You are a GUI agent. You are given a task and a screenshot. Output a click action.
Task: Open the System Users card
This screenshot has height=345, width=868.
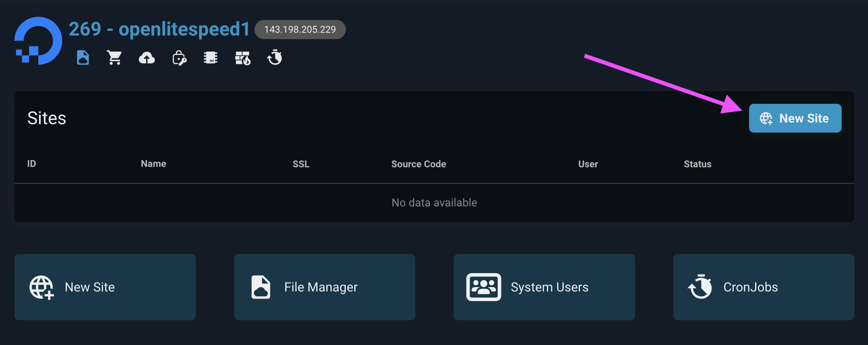point(544,287)
